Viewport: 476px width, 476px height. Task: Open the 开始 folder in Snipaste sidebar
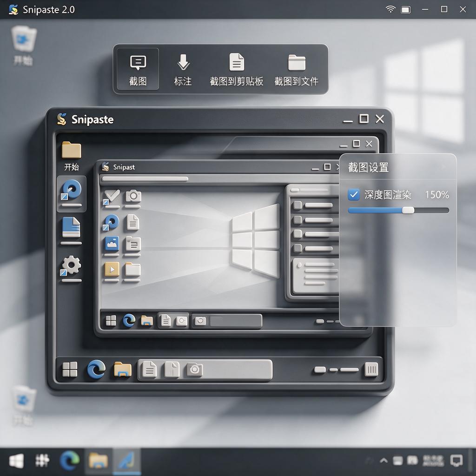[x=71, y=156]
